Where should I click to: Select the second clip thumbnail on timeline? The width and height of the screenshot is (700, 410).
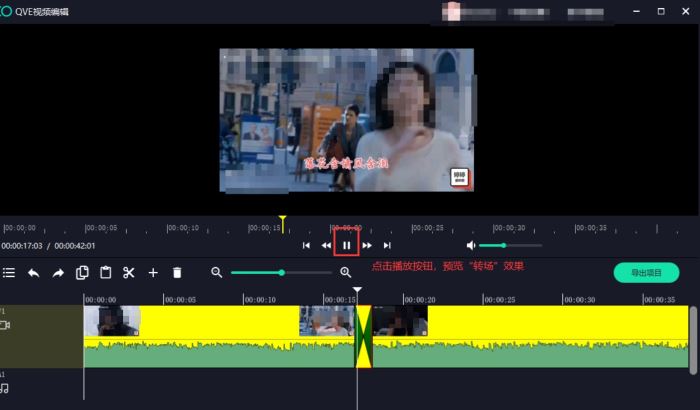tap(327, 321)
